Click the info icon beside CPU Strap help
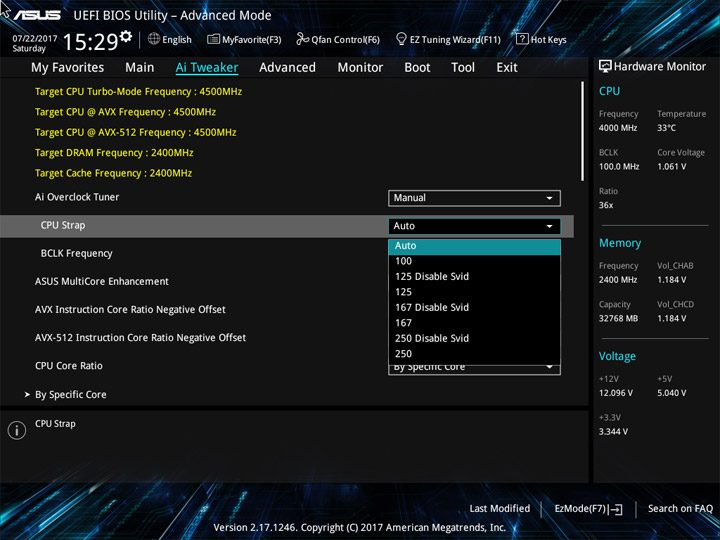The width and height of the screenshot is (720, 540). click(x=17, y=430)
